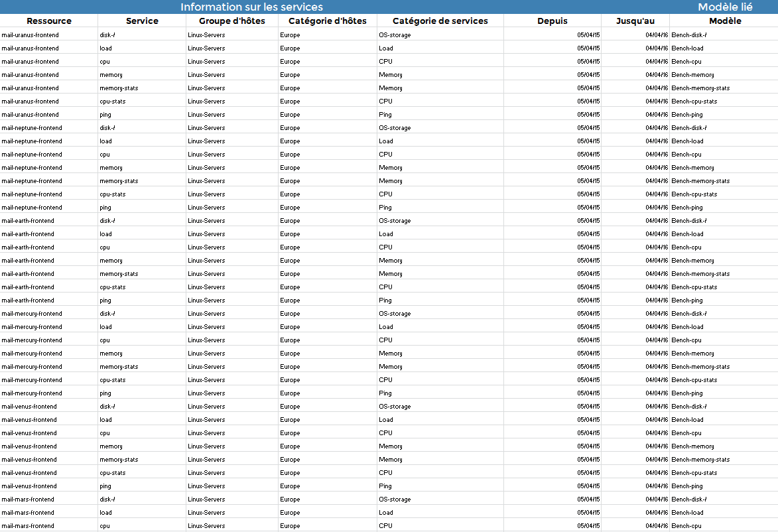
Task: Select ping service cell for mail-neptune-frontend
Action: click(x=105, y=208)
